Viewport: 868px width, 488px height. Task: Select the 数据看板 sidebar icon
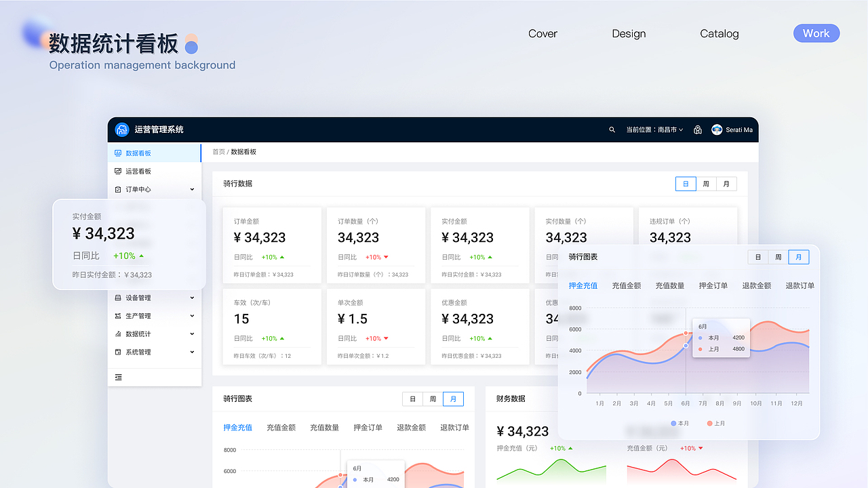[118, 153]
